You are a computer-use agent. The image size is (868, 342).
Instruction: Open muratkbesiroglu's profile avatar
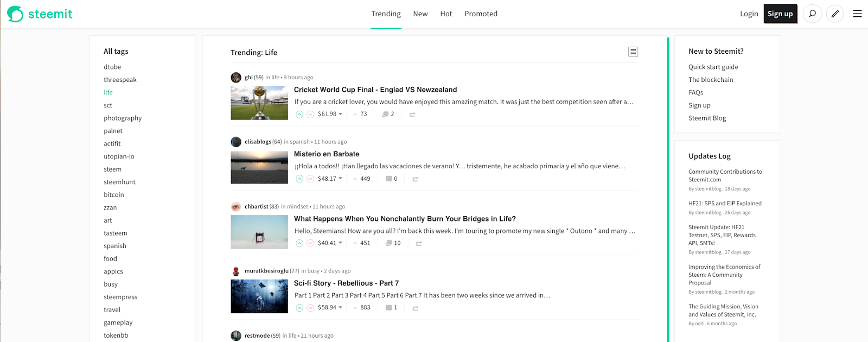point(236,271)
